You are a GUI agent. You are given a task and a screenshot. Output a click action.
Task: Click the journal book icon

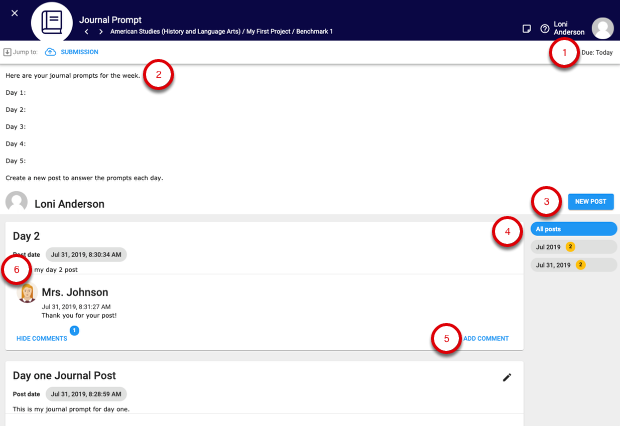(53, 22)
